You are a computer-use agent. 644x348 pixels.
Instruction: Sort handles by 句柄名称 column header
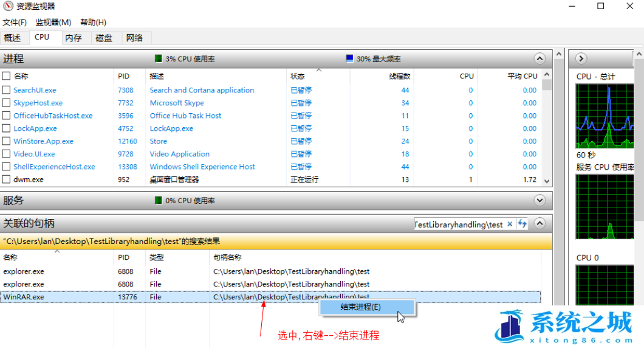point(228,257)
